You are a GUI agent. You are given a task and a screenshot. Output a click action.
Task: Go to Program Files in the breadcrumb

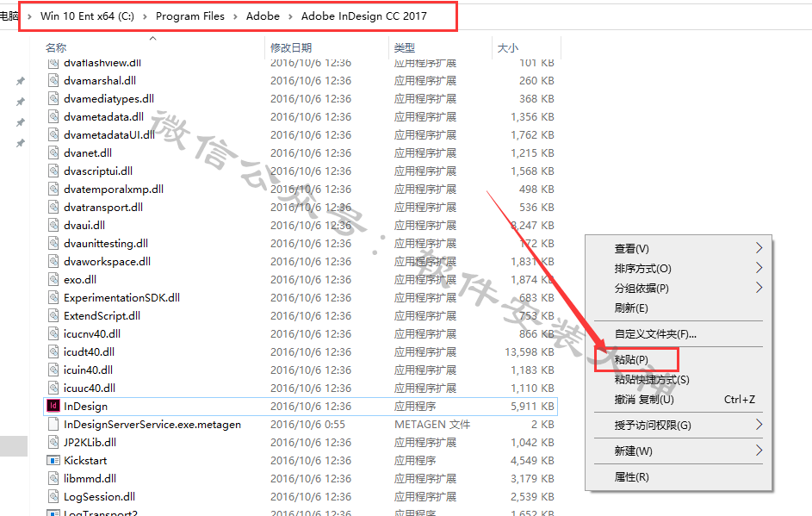190,16
